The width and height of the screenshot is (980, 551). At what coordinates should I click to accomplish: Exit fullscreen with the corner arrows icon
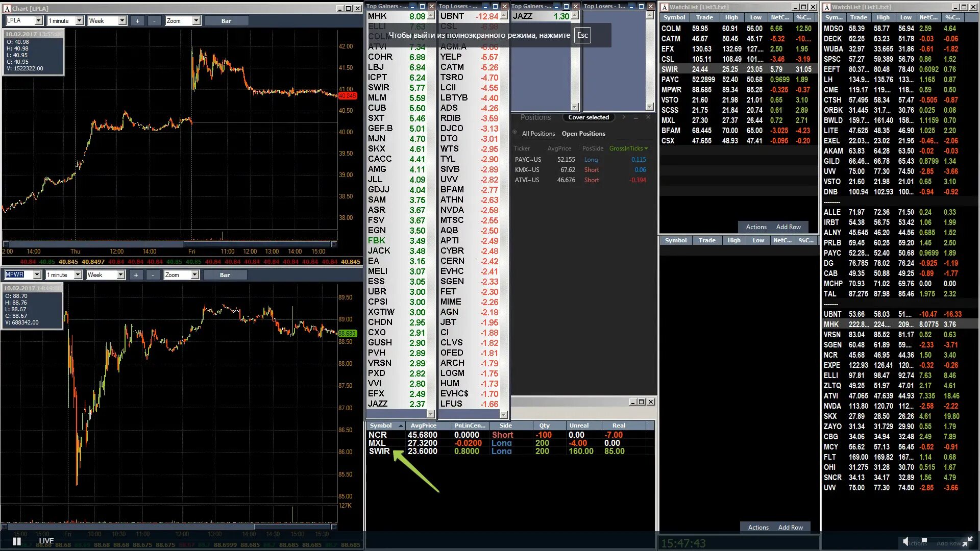click(968, 541)
